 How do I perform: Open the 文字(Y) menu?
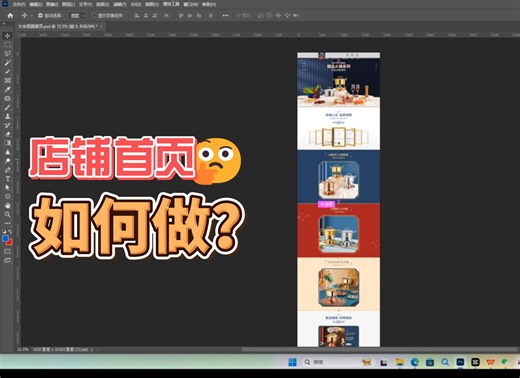tap(85, 5)
